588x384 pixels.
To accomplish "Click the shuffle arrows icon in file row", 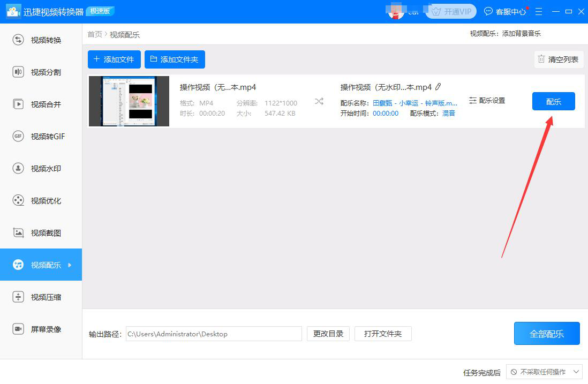I will (319, 101).
